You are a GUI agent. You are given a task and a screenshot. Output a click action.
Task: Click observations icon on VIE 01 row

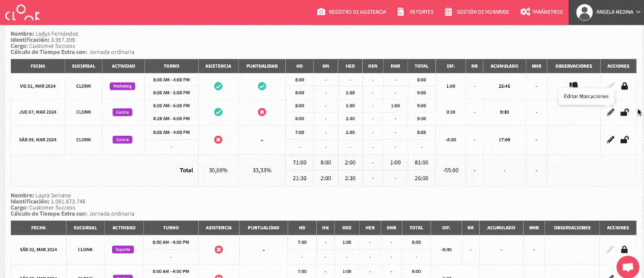[573, 85]
